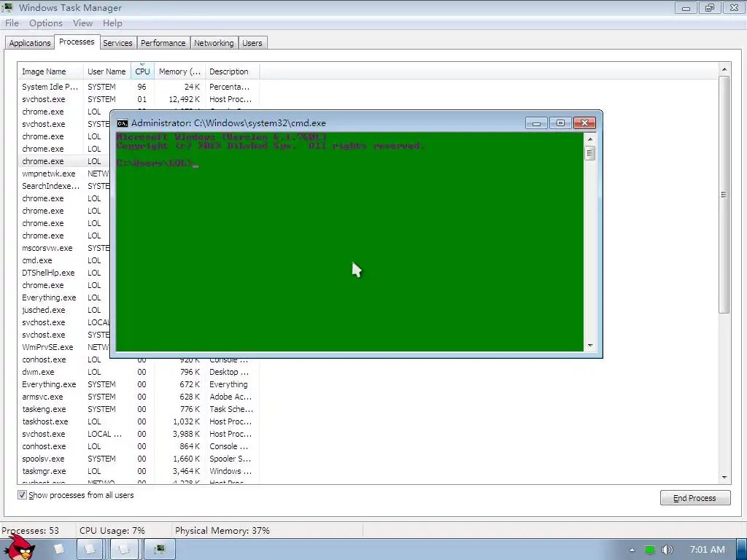
Task: Click the Show Desktop taskbar edge button
Action: point(742,550)
